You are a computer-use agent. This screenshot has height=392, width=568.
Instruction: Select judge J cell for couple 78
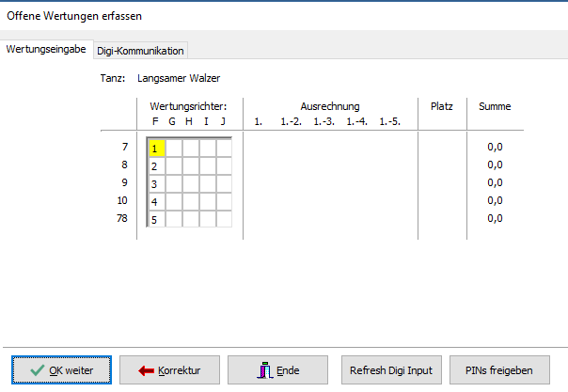click(x=224, y=219)
